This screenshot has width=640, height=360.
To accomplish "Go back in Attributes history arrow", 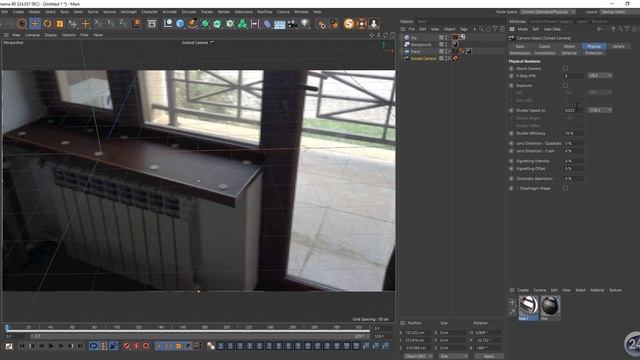I will pyautogui.click(x=600, y=29).
